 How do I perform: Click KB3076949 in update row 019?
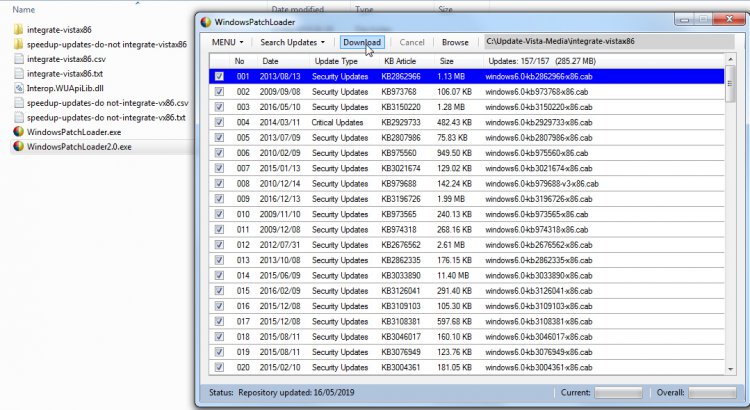pos(401,352)
